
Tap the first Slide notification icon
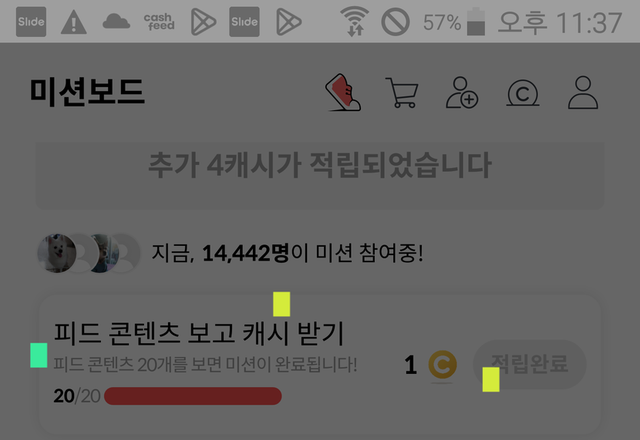coord(31,22)
